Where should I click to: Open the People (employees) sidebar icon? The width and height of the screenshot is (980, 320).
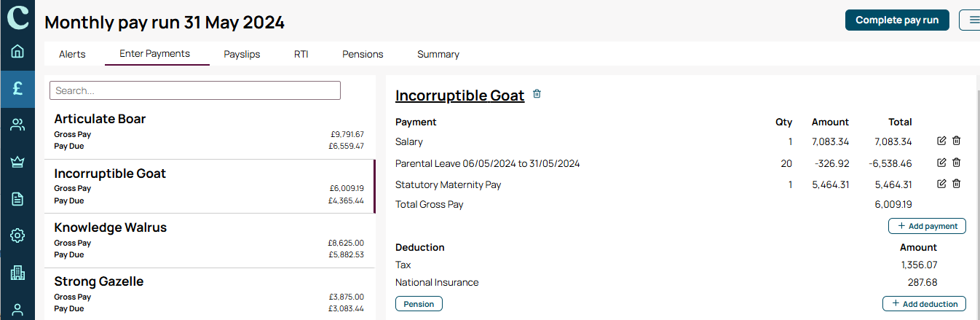17,125
